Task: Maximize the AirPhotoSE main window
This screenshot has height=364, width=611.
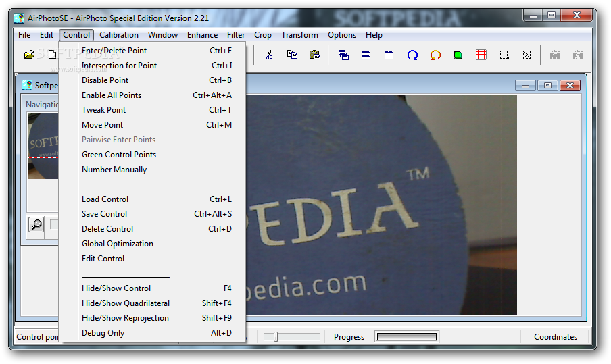Action: pos(552,15)
